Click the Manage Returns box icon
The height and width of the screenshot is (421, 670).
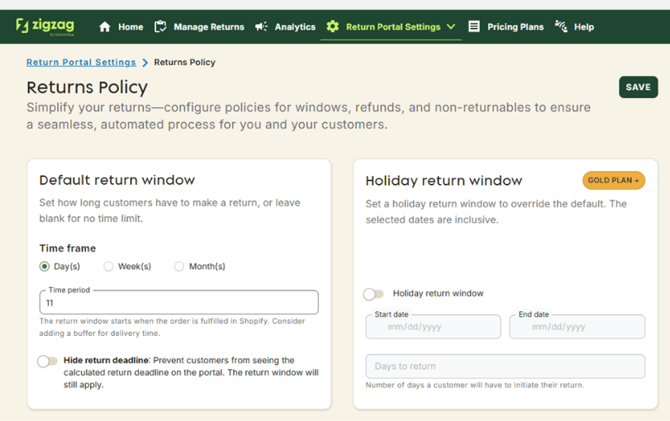(x=160, y=27)
